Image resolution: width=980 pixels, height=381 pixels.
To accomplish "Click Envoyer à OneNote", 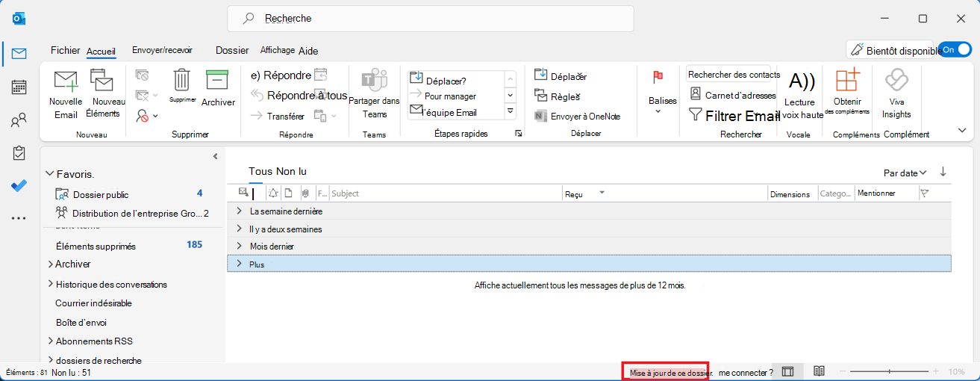I will [x=577, y=116].
